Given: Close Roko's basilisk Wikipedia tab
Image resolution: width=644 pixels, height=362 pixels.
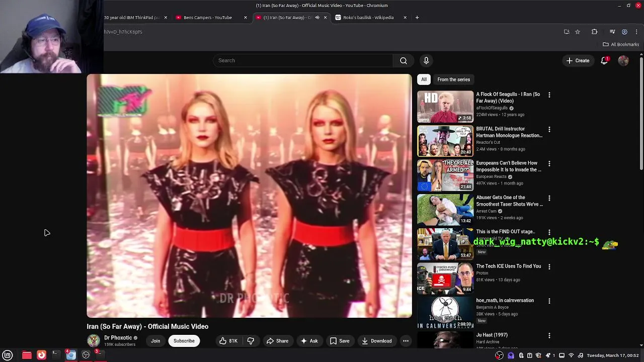Looking at the screenshot, I should 405,18.
